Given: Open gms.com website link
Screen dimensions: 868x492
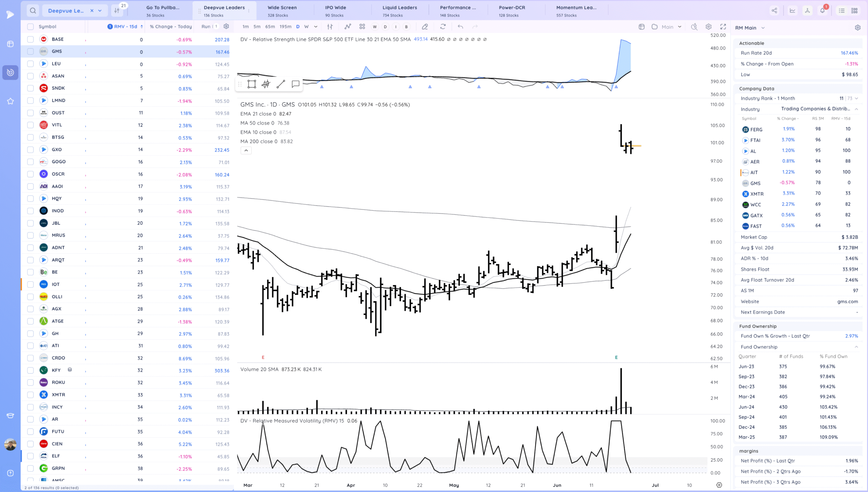Looking at the screenshot, I should (848, 301).
